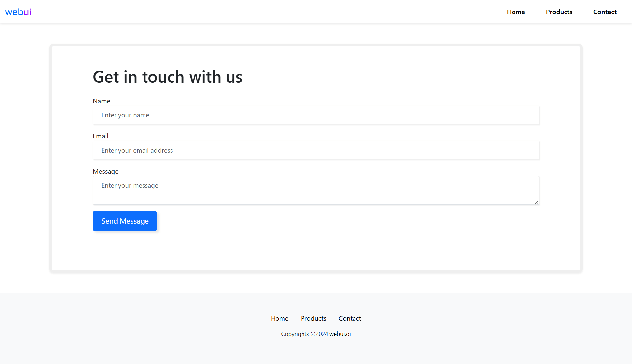Go to Contact in the top navigation

coord(605,12)
